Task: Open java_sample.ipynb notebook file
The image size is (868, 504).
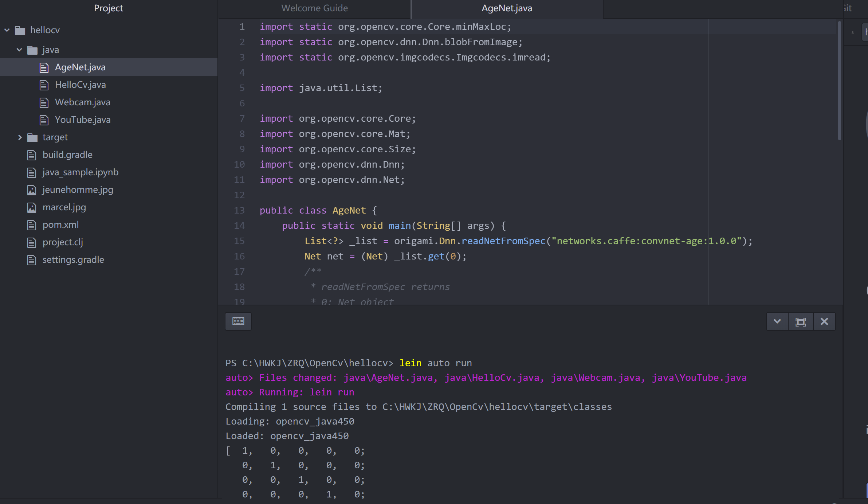Action: point(80,172)
